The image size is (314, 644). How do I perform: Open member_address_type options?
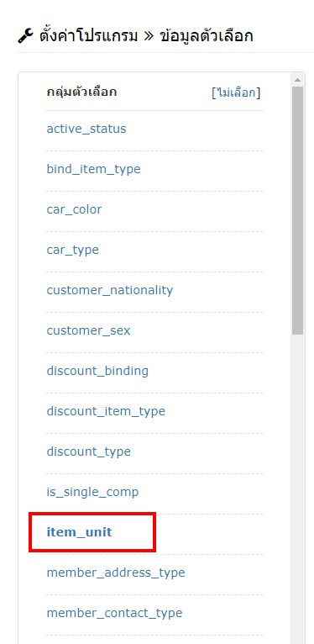tap(116, 573)
